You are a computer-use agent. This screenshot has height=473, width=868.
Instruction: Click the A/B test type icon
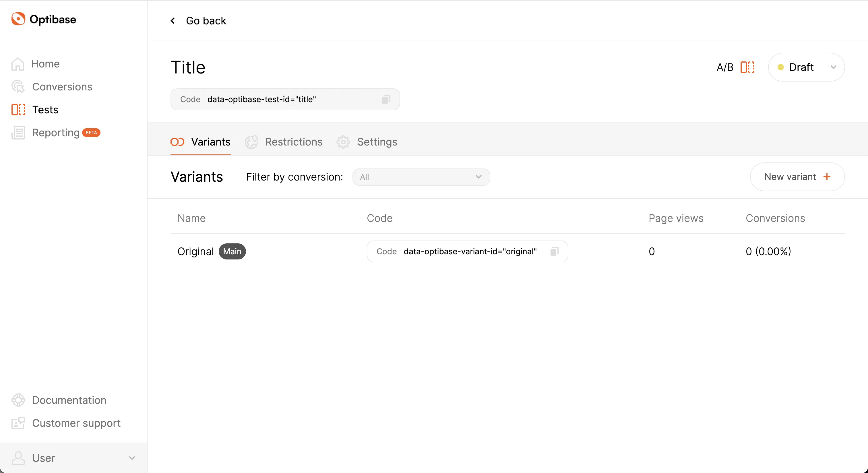(x=747, y=67)
